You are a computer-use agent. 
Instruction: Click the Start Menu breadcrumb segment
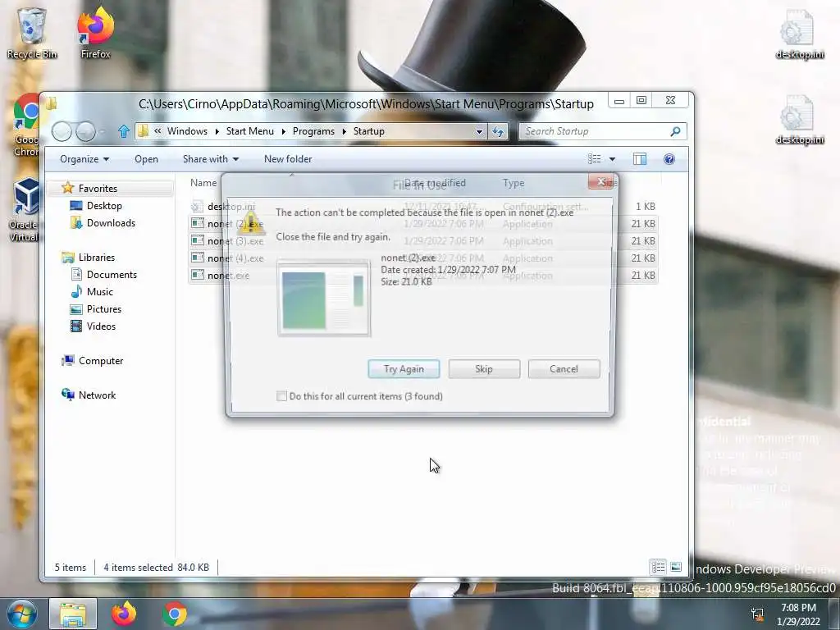click(x=249, y=131)
